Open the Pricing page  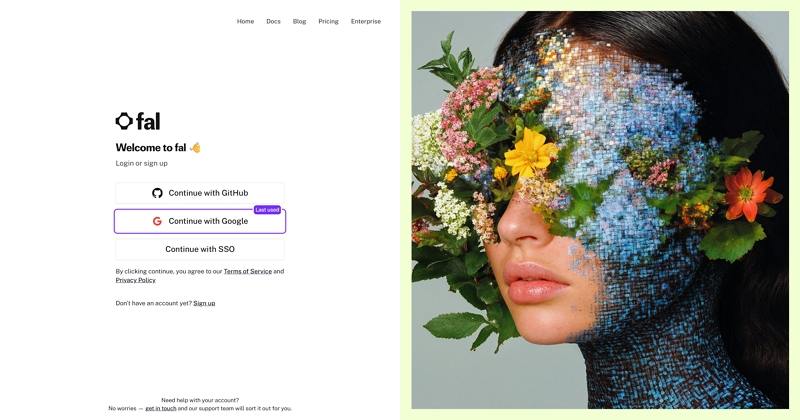coord(329,21)
